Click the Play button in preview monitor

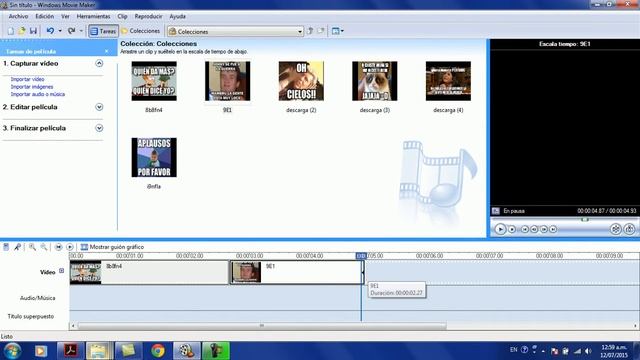click(x=500, y=229)
